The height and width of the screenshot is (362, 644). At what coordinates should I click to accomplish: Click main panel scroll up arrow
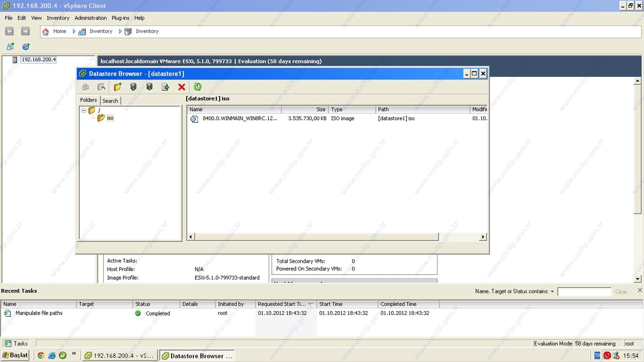(x=637, y=81)
